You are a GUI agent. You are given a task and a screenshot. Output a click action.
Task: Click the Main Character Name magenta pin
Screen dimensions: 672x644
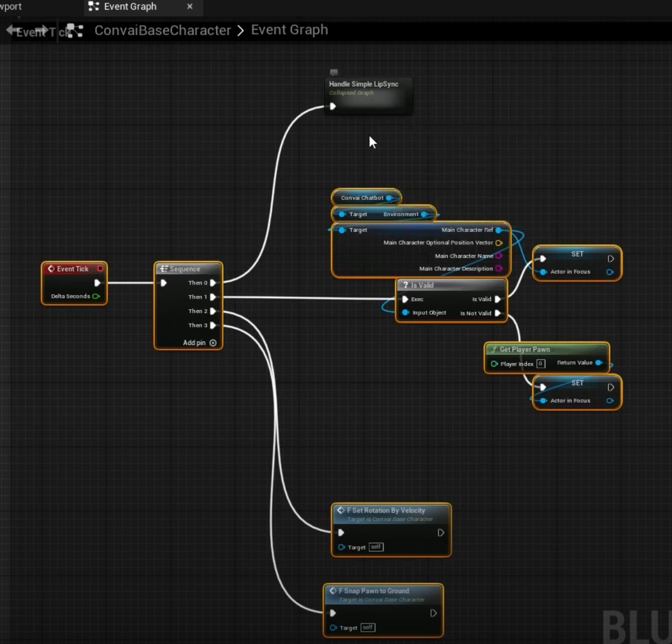(x=499, y=256)
